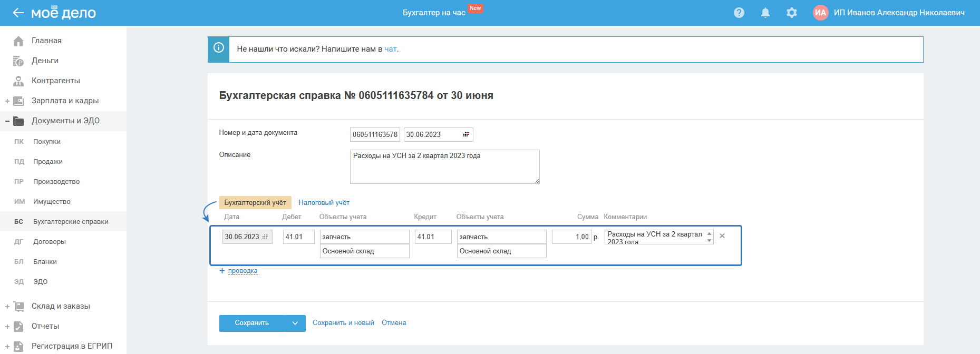
Task: Click the info icon in the notice banner
Action: click(x=219, y=47)
